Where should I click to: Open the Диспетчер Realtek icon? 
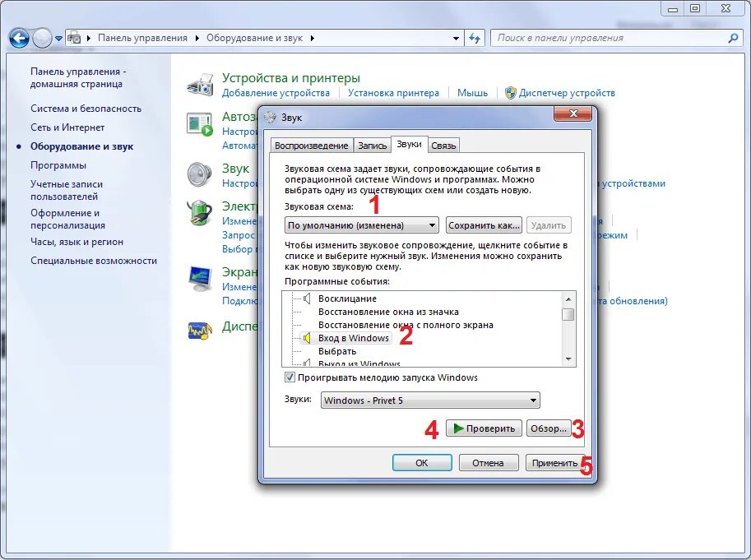(x=200, y=331)
